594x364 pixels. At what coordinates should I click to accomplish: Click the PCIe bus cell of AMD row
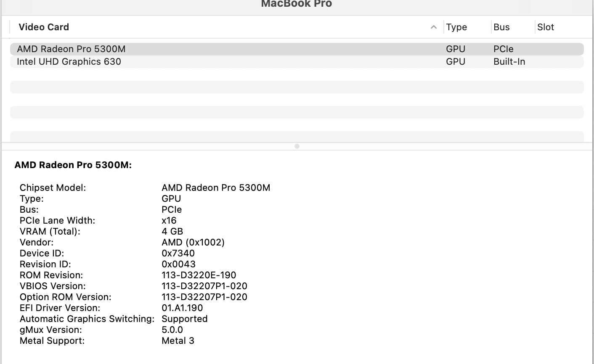pyautogui.click(x=504, y=49)
